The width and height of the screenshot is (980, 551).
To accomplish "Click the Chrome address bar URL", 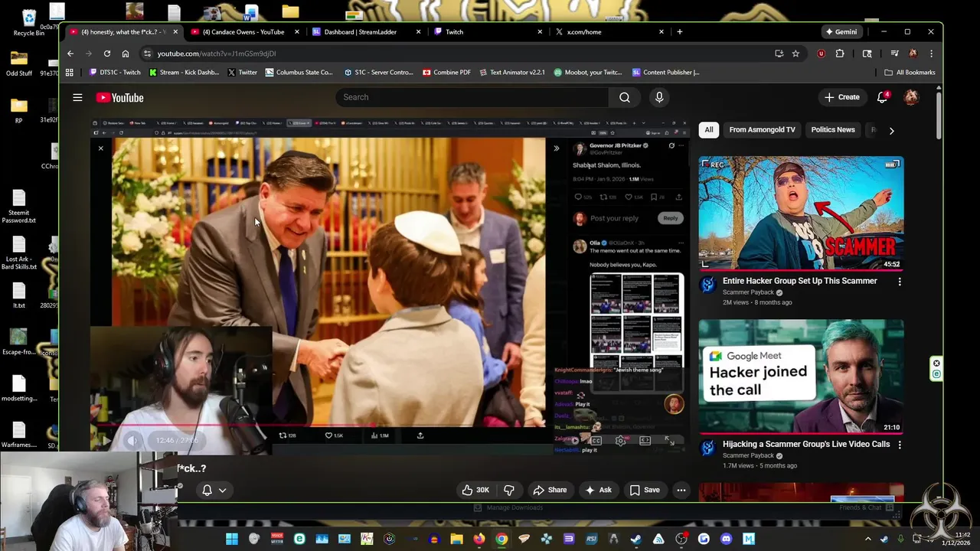I will click(217, 54).
